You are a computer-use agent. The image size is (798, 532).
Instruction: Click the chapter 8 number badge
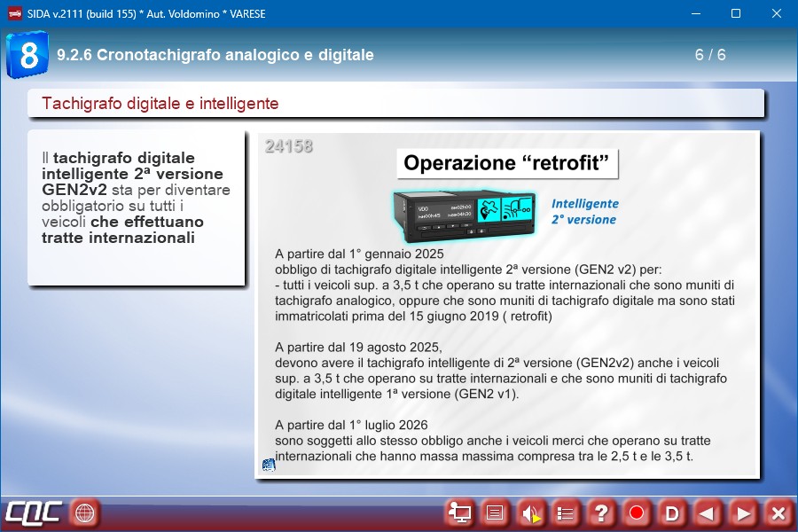point(27,55)
